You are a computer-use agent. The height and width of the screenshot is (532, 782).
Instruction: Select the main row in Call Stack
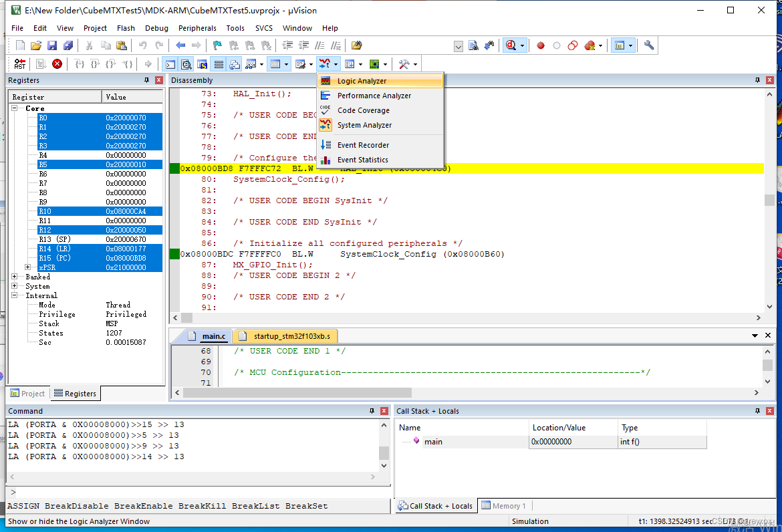552,442
